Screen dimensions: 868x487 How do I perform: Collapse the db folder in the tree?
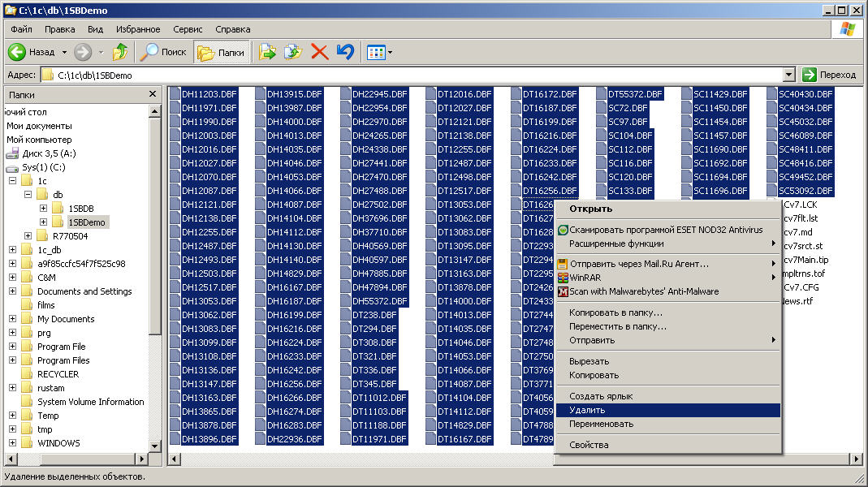[28, 195]
